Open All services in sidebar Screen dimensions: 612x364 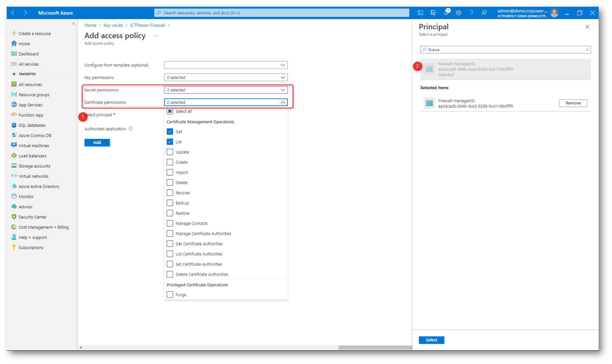click(x=29, y=64)
